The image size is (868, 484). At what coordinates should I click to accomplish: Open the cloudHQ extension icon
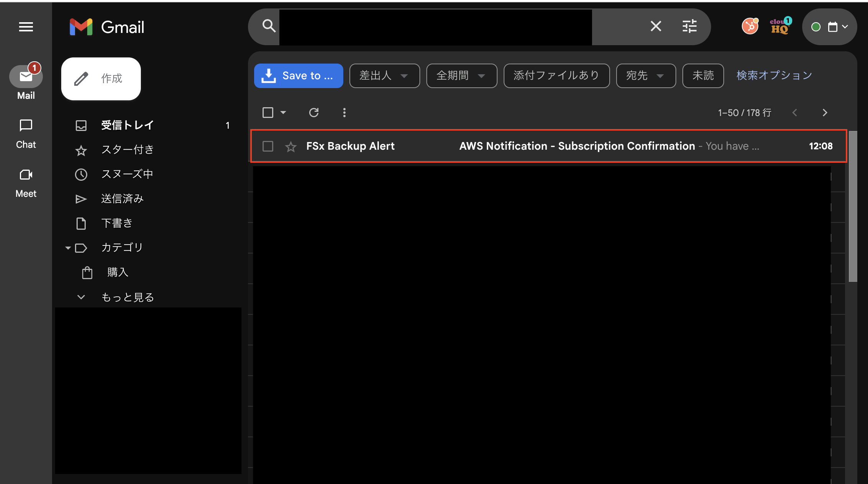(779, 26)
